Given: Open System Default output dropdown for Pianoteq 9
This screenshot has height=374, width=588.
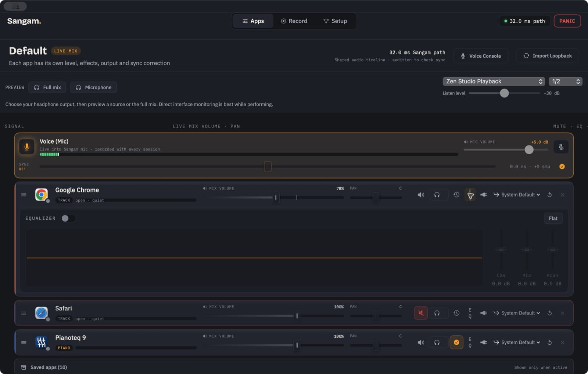Looking at the screenshot, I should (x=517, y=342).
